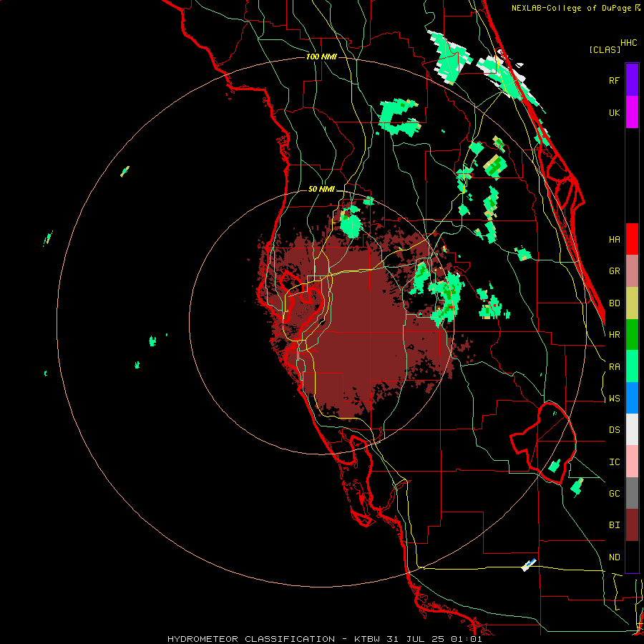The height and width of the screenshot is (644, 644).
Task: Click the 'HA' legend label text
Action: click(x=614, y=239)
